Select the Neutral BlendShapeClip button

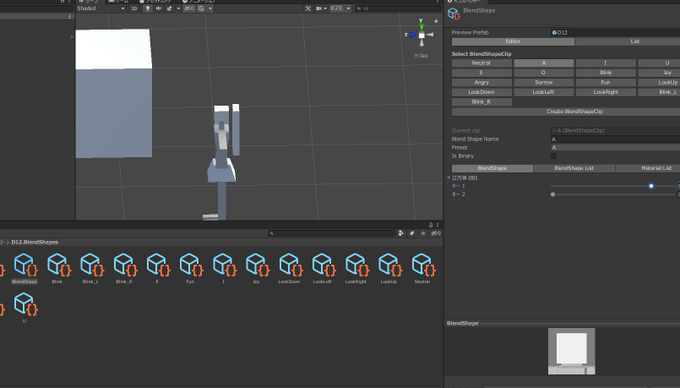coord(481,63)
